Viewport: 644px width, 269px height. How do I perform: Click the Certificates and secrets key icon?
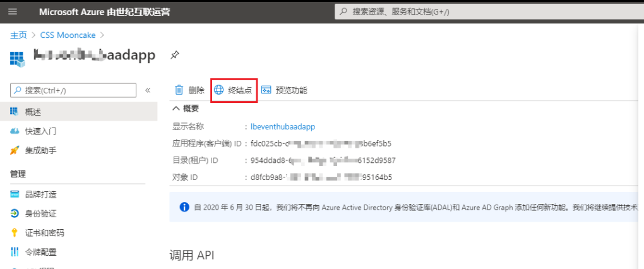15,233
